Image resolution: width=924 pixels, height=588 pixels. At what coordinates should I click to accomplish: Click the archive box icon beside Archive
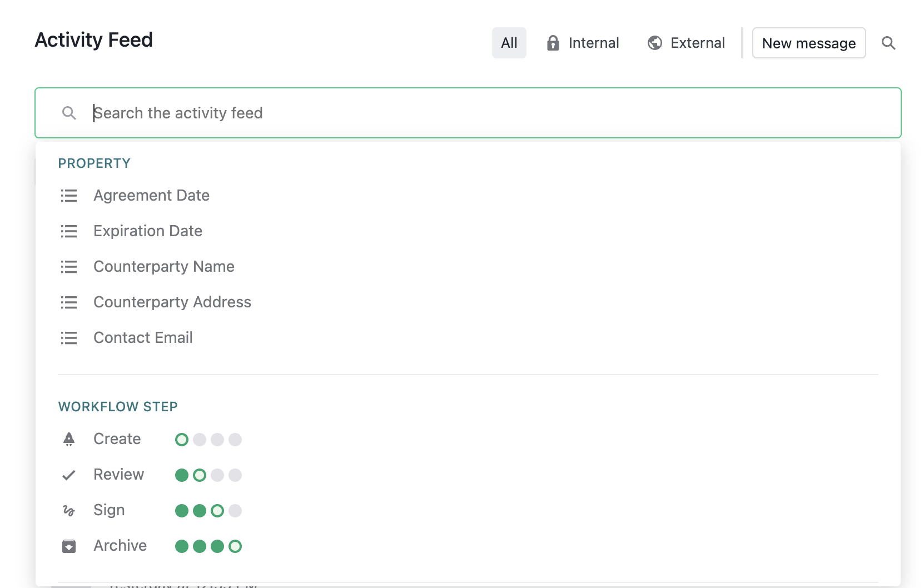[x=69, y=546]
